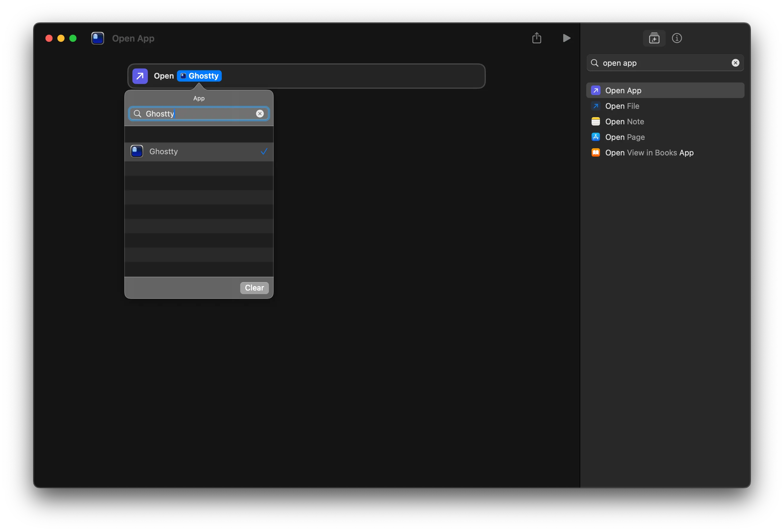
Task: Zoom window with the green button
Action: coord(73,39)
